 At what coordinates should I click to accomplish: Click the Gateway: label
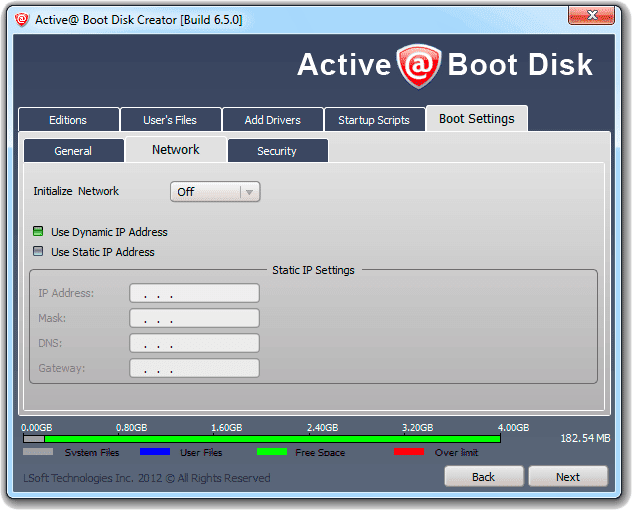[x=62, y=368]
